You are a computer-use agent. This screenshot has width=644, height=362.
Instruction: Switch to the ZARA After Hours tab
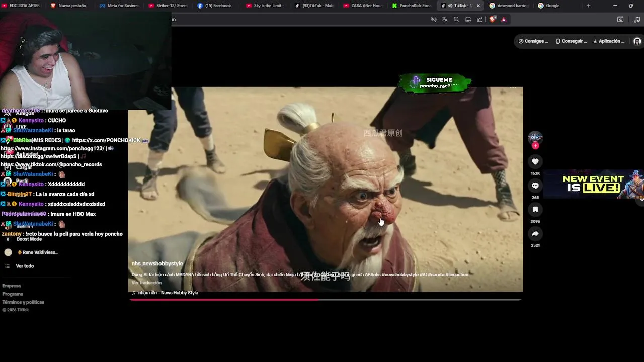coord(363,6)
